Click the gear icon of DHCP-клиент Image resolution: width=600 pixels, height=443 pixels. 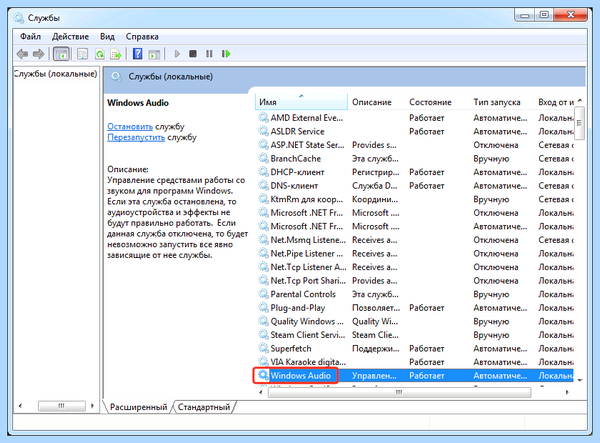263,172
